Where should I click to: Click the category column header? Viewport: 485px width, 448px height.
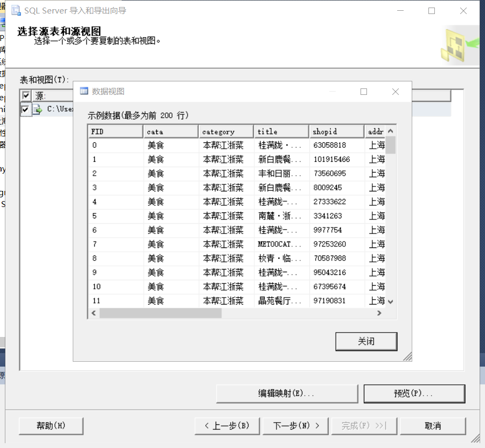pos(226,132)
